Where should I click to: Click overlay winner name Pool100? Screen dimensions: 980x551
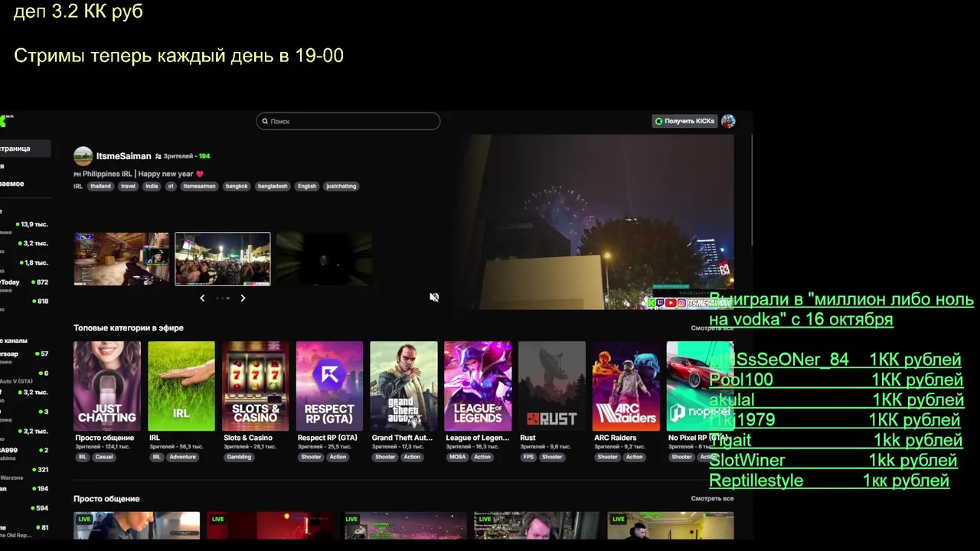pos(741,380)
